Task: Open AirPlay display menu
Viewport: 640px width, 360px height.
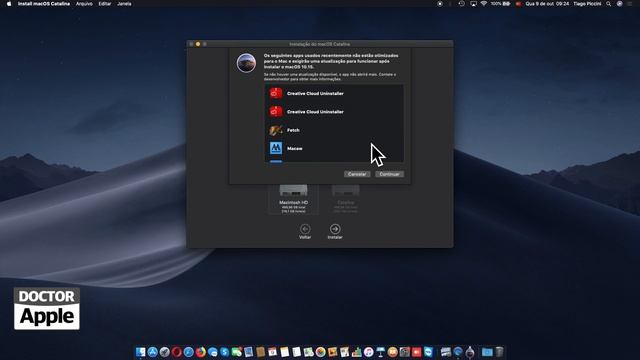Action: pyautogui.click(x=473, y=4)
